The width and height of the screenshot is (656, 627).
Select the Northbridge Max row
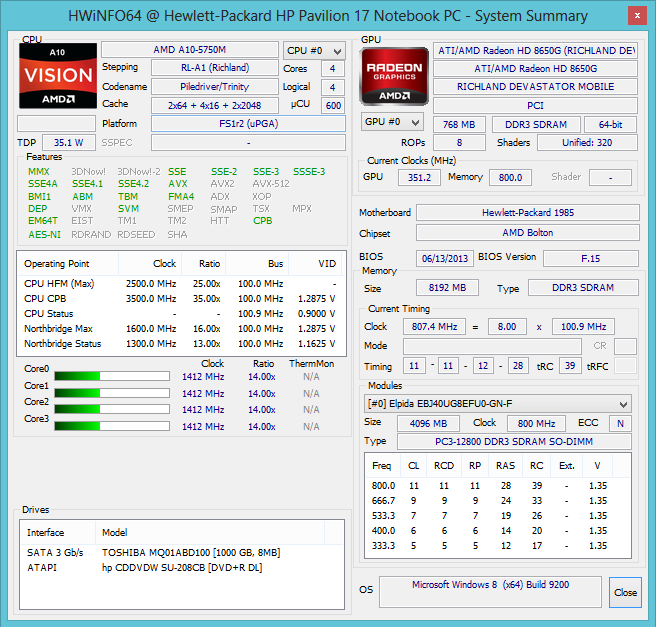click(181, 329)
